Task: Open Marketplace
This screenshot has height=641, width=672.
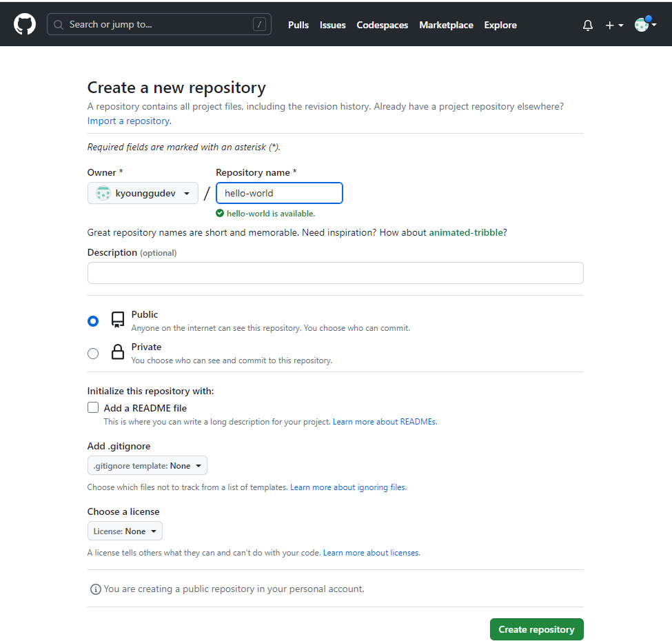Action: (446, 26)
